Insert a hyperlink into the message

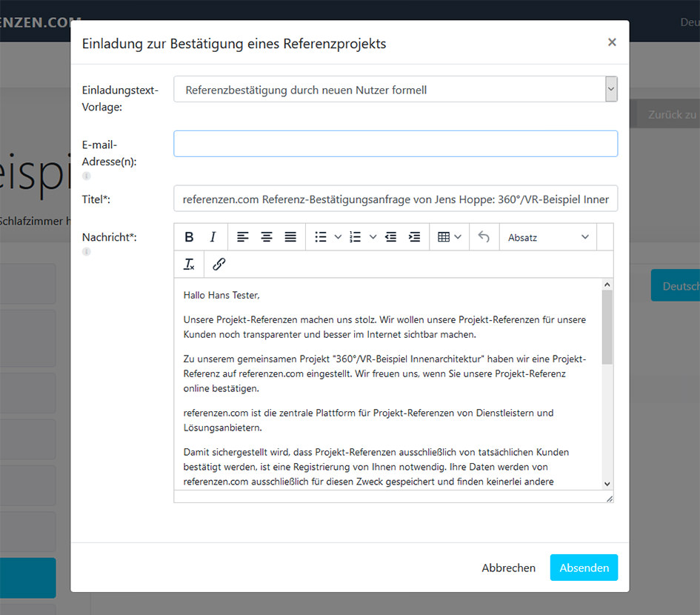point(219,264)
